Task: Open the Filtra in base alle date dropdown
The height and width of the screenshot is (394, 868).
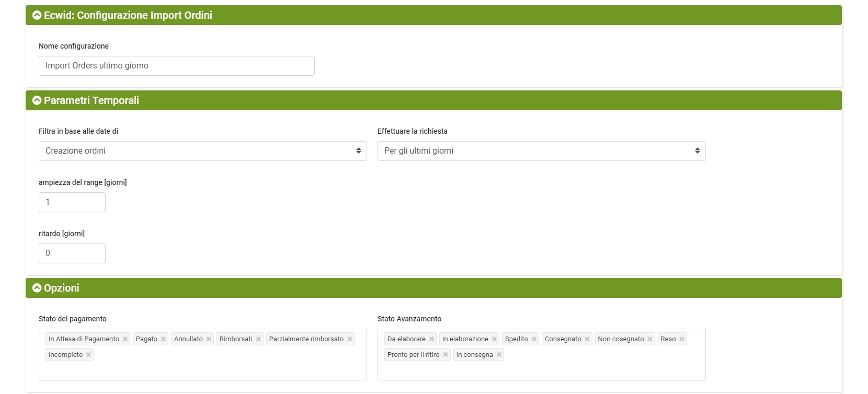Action: pyautogui.click(x=202, y=151)
